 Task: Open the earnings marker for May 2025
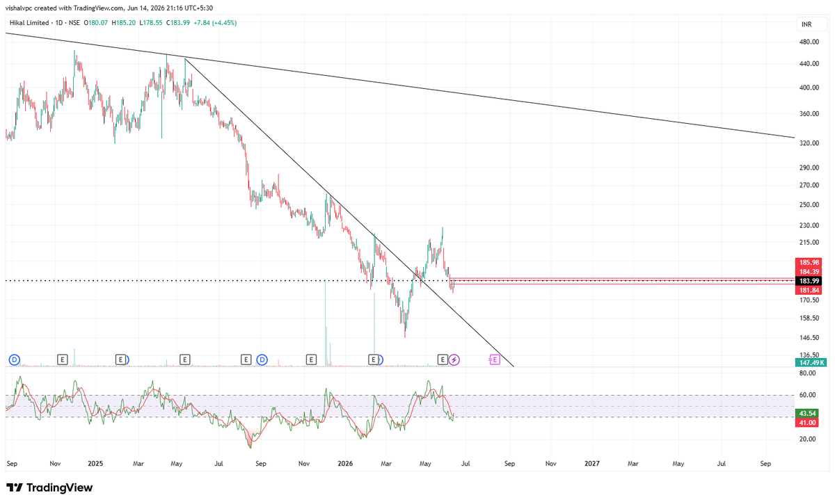184,359
